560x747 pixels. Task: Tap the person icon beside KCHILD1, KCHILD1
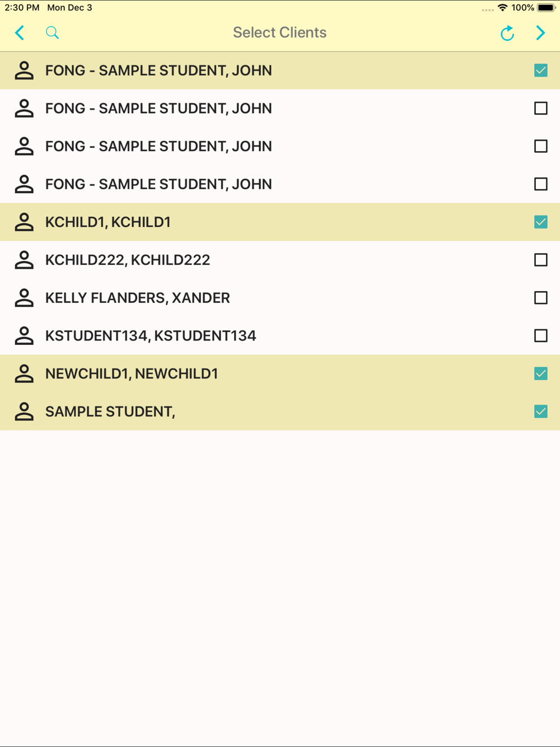[x=24, y=222]
